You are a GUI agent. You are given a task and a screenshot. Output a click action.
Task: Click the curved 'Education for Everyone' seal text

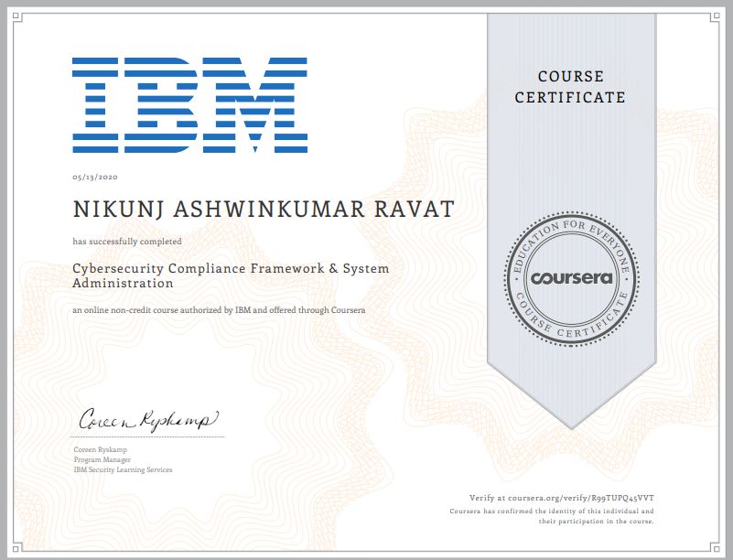(x=570, y=235)
